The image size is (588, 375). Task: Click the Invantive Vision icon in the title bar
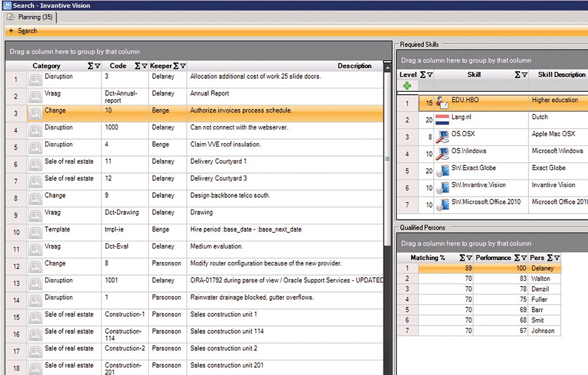tap(6, 5)
